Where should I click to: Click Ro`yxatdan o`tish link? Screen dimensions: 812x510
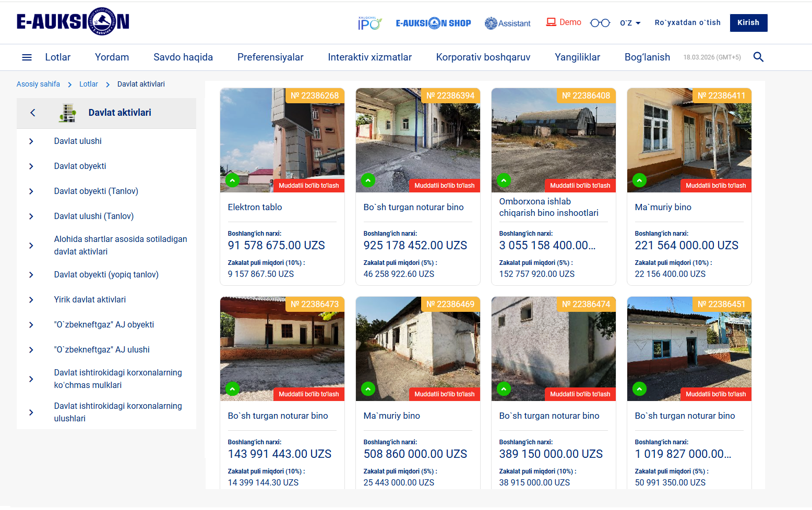pyautogui.click(x=687, y=22)
